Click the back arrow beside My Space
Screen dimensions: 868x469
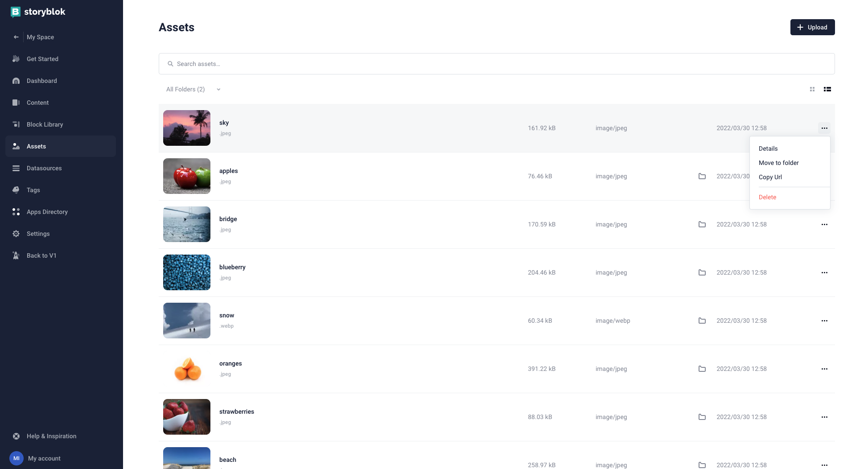[x=16, y=37]
